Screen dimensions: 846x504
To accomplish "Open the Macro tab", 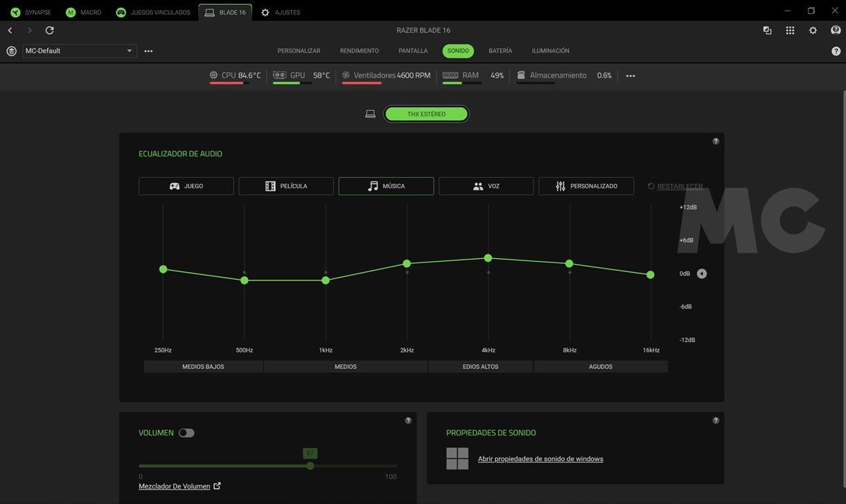I will (x=83, y=12).
